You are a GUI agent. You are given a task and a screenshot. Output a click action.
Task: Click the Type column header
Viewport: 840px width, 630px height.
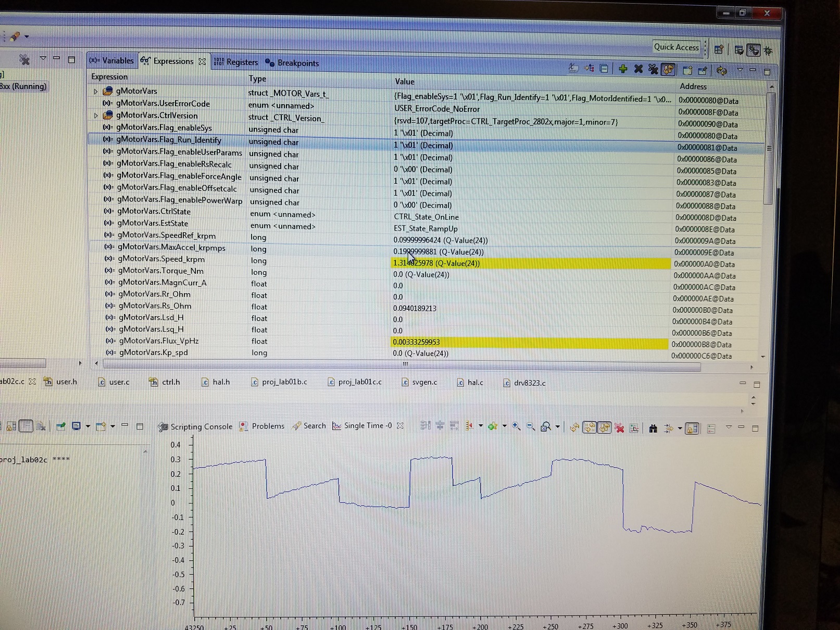(257, 79)
